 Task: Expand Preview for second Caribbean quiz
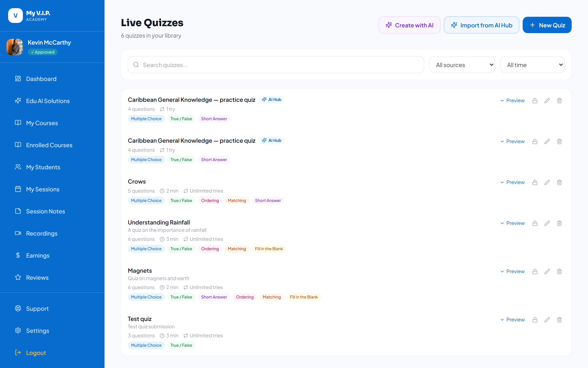point(512,141)
